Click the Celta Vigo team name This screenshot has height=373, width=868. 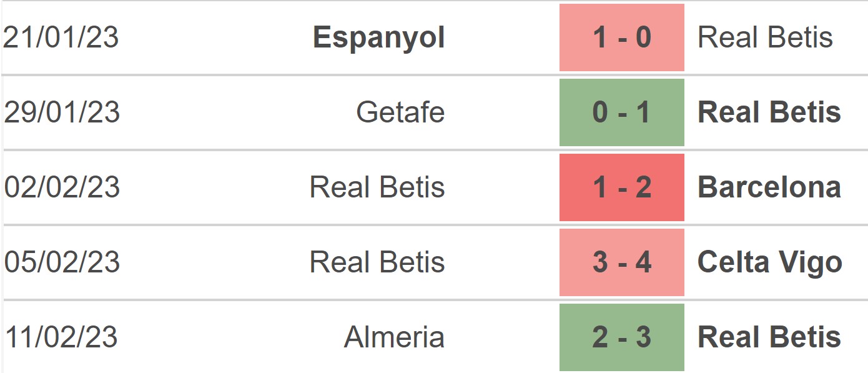tap(769, 262)
